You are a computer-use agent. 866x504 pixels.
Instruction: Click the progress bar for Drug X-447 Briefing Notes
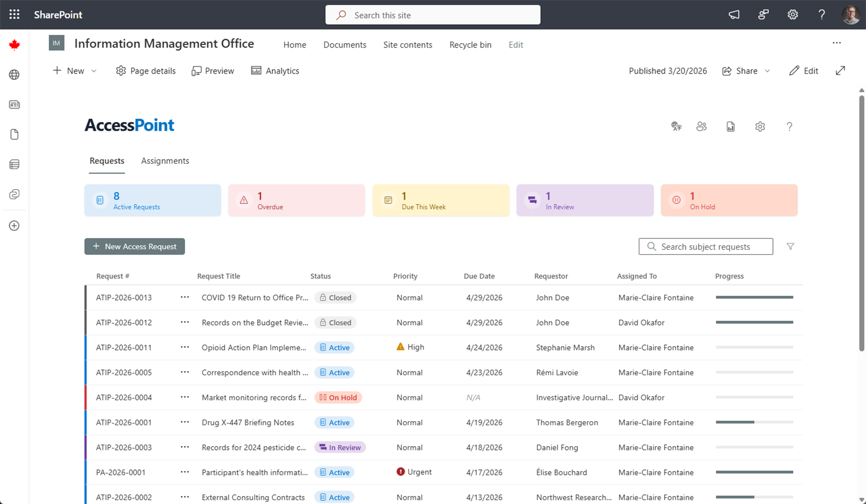(754, 422)
